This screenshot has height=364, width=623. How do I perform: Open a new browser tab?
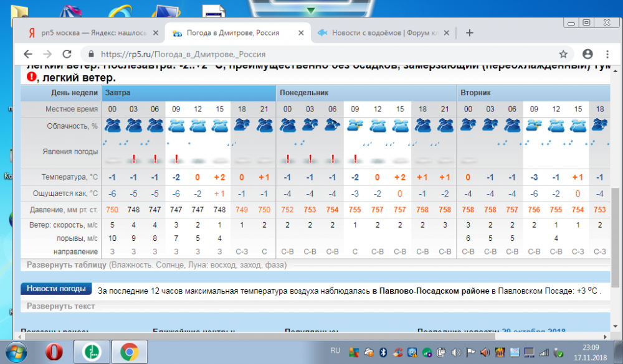(470, 33)
